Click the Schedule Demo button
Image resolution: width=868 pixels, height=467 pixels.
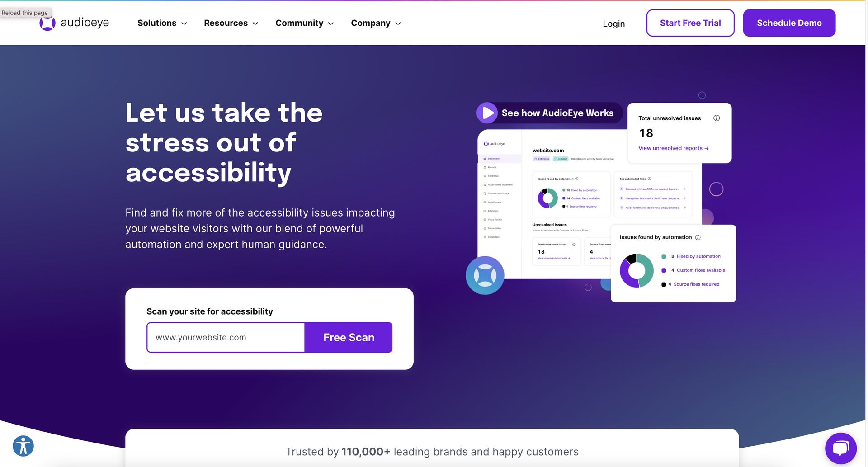[x=789, y=23]
